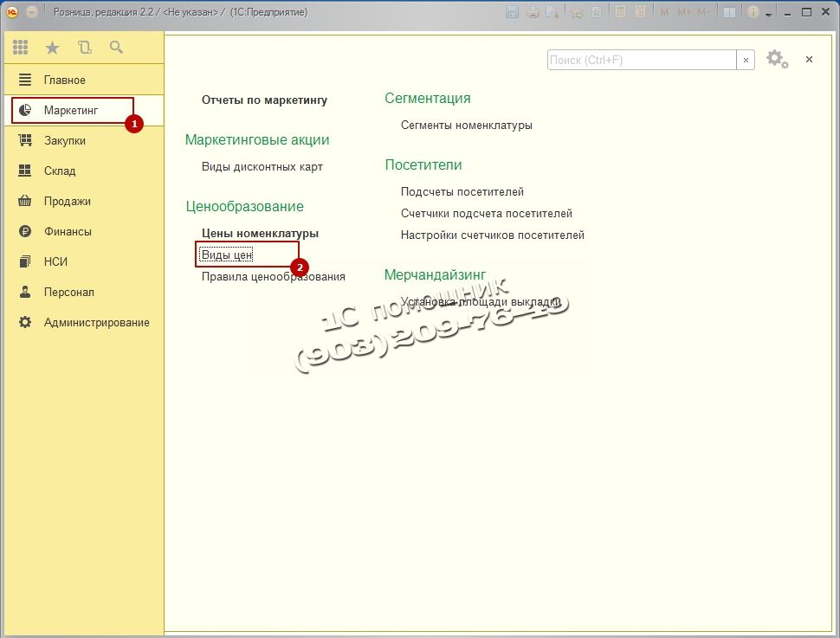
Task: Open the functions menu grid icon
Action: (x=20, y=48)
